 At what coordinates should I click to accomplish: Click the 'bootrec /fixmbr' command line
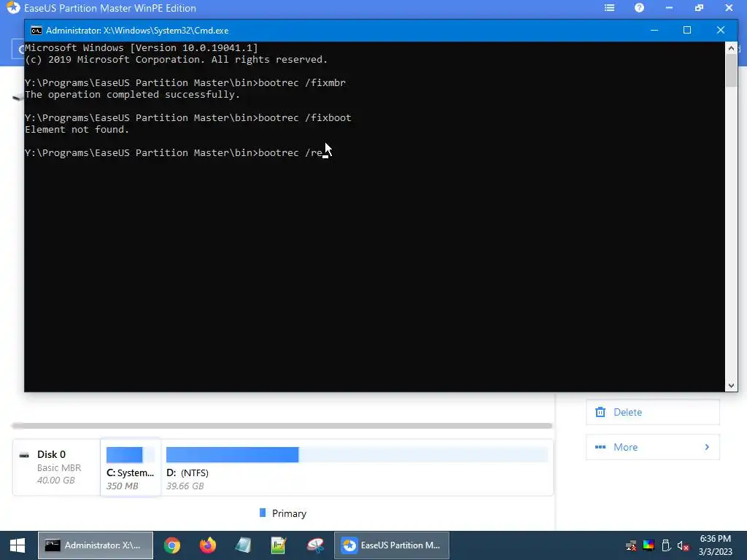pos(185,83)
